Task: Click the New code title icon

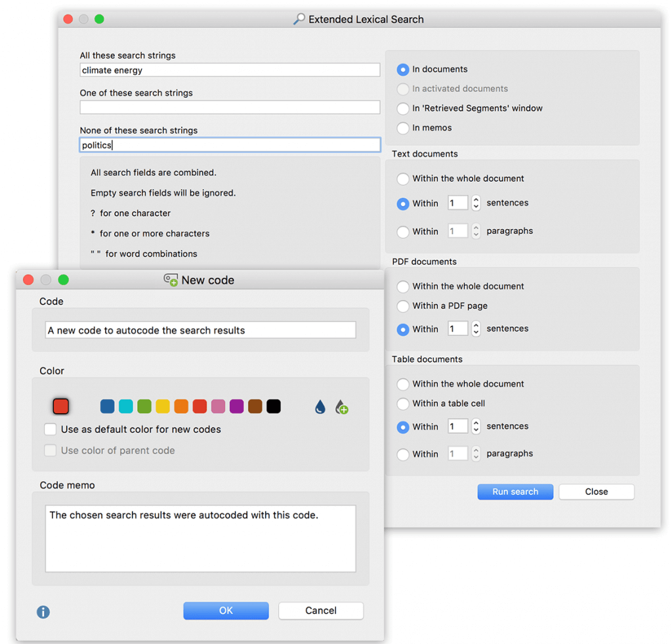Action: click(171, 280)
